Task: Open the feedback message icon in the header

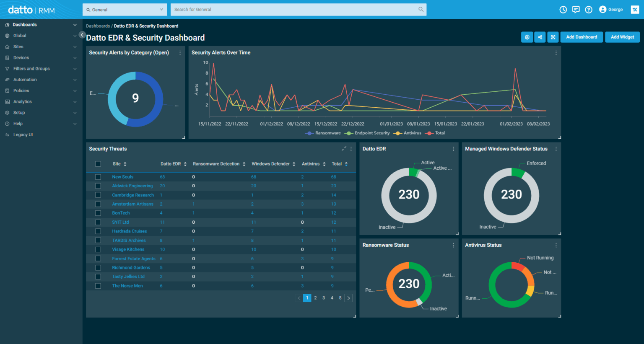Action: (x=576, y=9)
